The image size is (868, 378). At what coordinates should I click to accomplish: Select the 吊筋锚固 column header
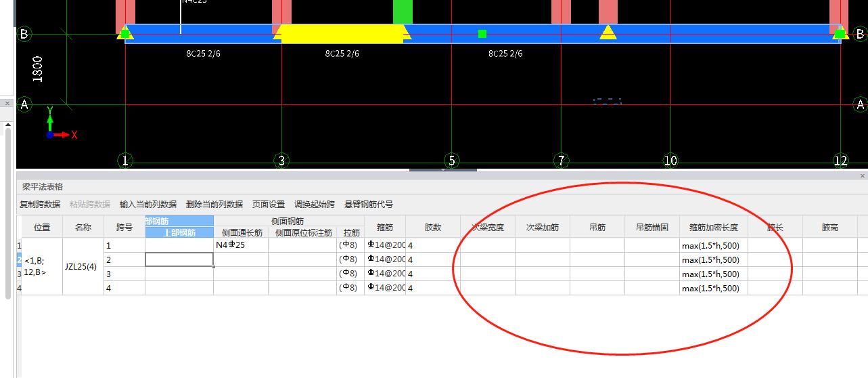click(652, 227)
